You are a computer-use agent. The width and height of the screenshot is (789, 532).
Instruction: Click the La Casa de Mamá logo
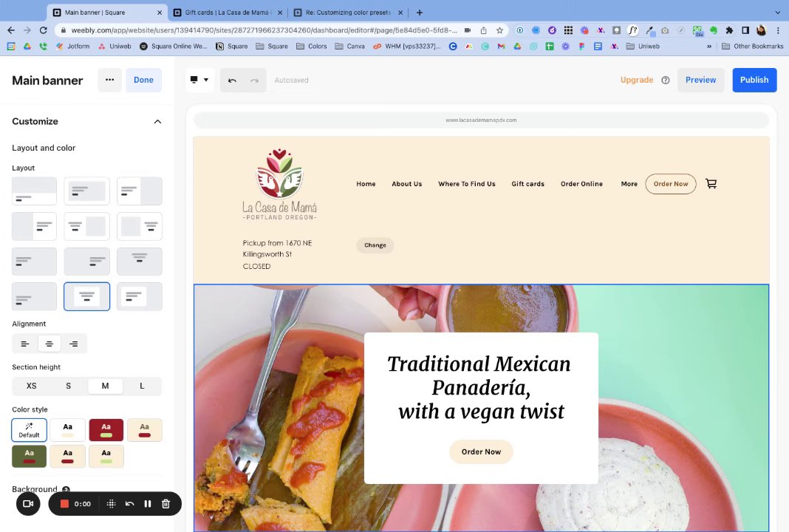pos(280,184)
